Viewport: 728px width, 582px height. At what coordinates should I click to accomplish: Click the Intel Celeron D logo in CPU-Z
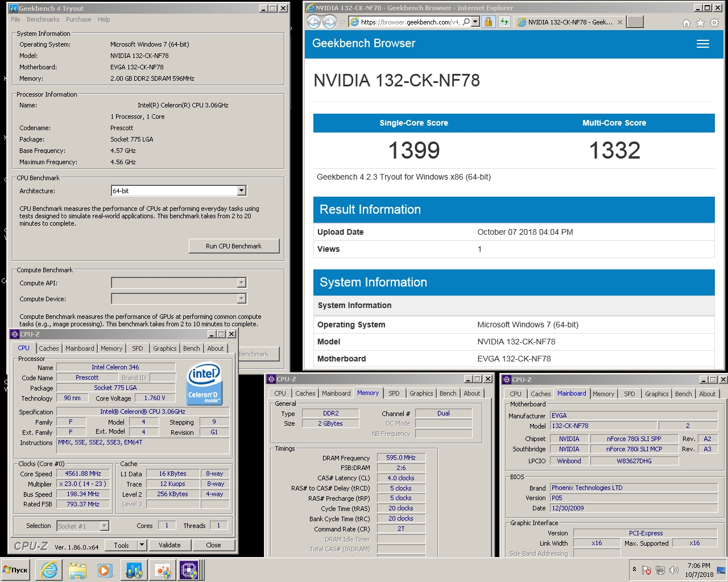(x=204, y=384)
